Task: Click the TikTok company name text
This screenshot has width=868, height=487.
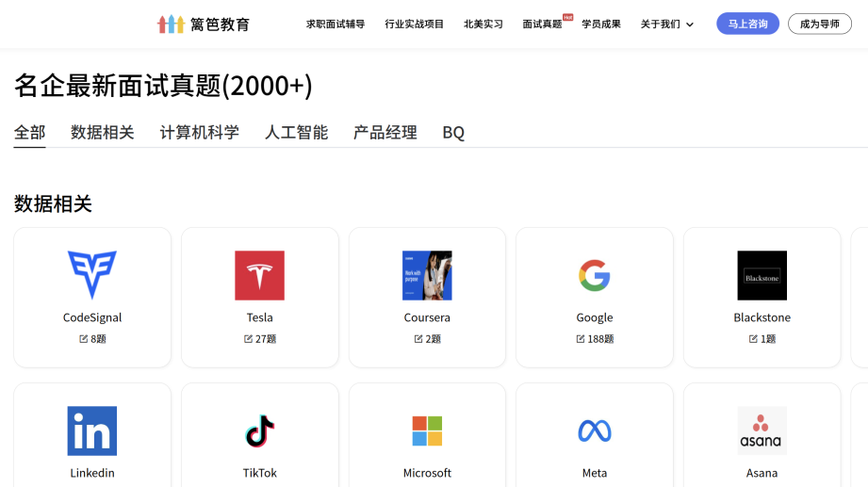Action: click(x=259, y=473)
